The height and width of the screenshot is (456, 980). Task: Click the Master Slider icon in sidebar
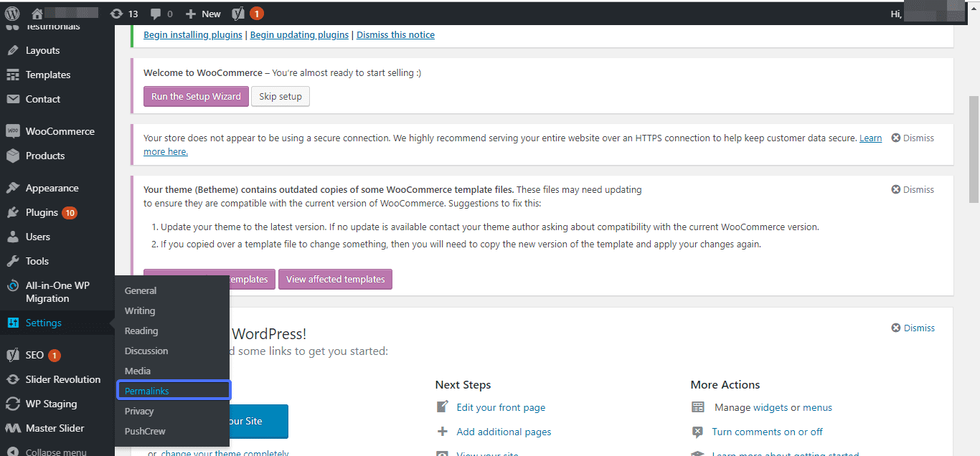(12, 428)
